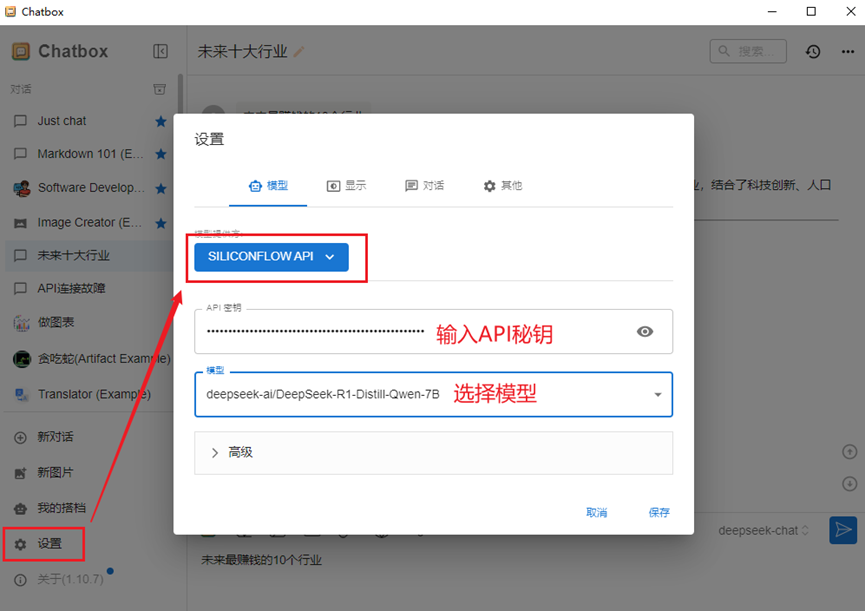This screenshot has width=865, height=611.
Task: Click the 搜索 search box
Action: pos(748,51)
